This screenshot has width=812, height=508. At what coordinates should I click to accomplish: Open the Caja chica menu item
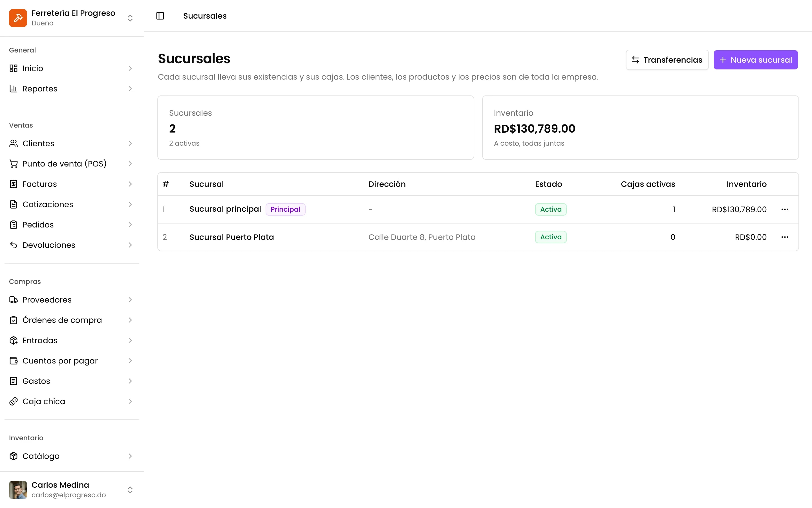click(72, 402)
